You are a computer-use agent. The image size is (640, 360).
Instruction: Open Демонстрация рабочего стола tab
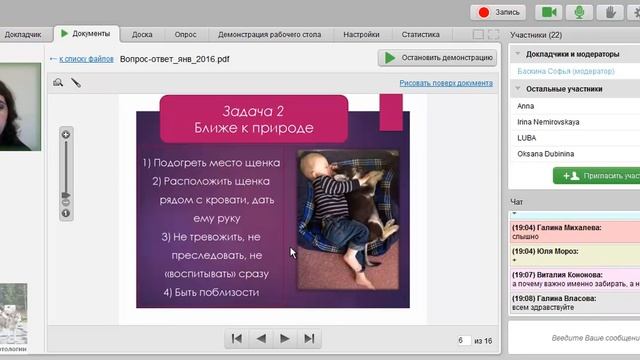point(269,35)
